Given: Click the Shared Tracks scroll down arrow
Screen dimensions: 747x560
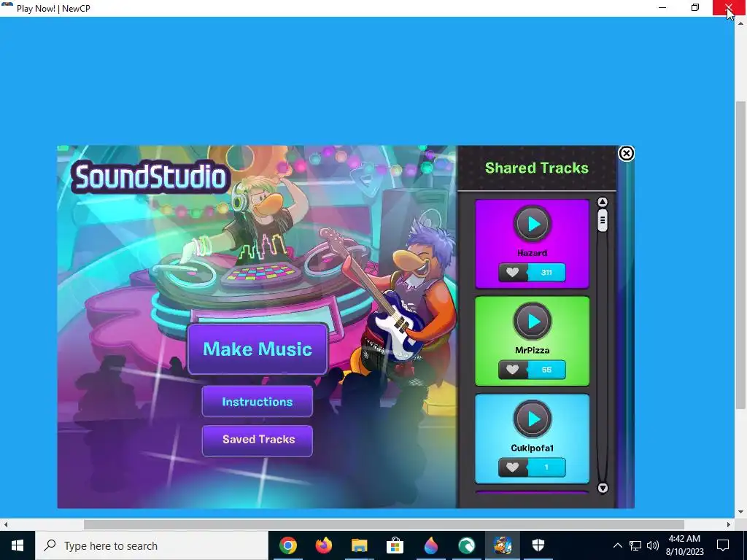Looking at the screenshot, I should [x=602, y=488].
